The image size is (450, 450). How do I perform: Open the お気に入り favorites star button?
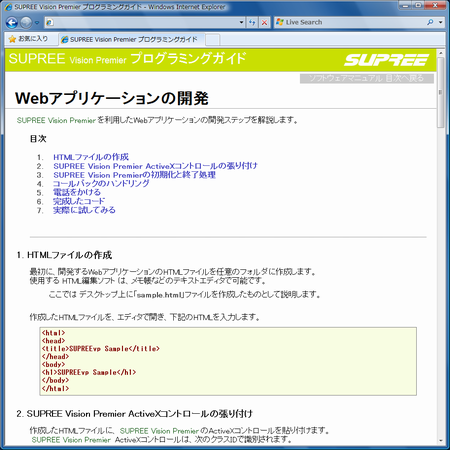pos(28,39)
